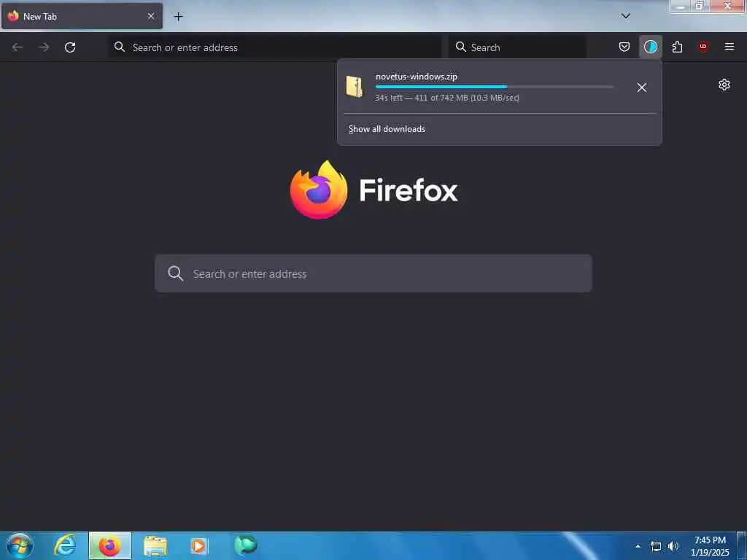Open the volume speaker tray icon
The image size is (747, 560).
673,546
